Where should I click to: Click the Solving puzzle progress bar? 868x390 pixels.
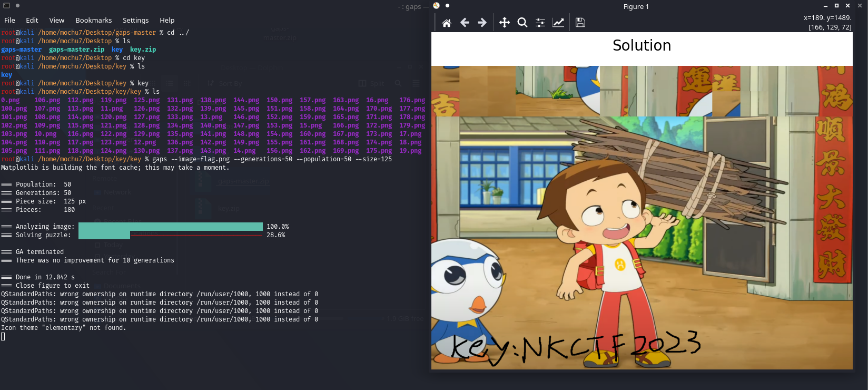171,235
